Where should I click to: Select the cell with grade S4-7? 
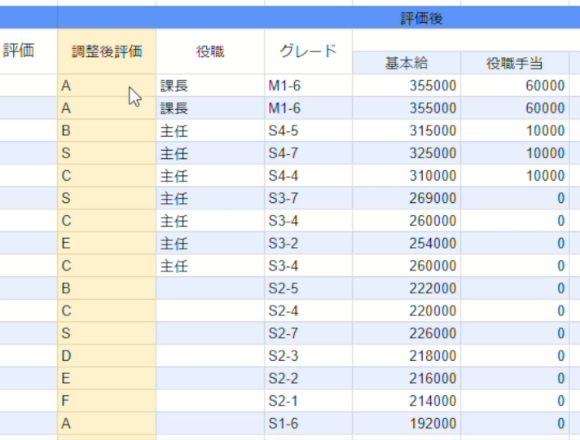[308, 153]
